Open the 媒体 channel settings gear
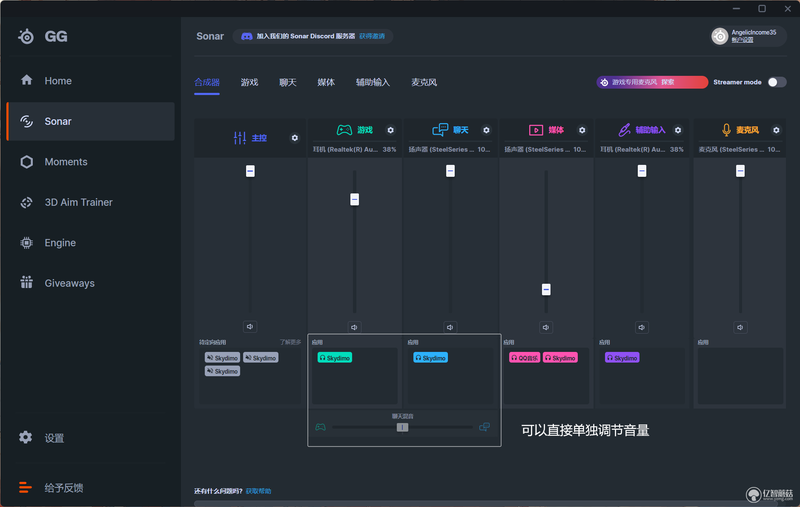This screenshot has height=507, width=800. point(582,130)
